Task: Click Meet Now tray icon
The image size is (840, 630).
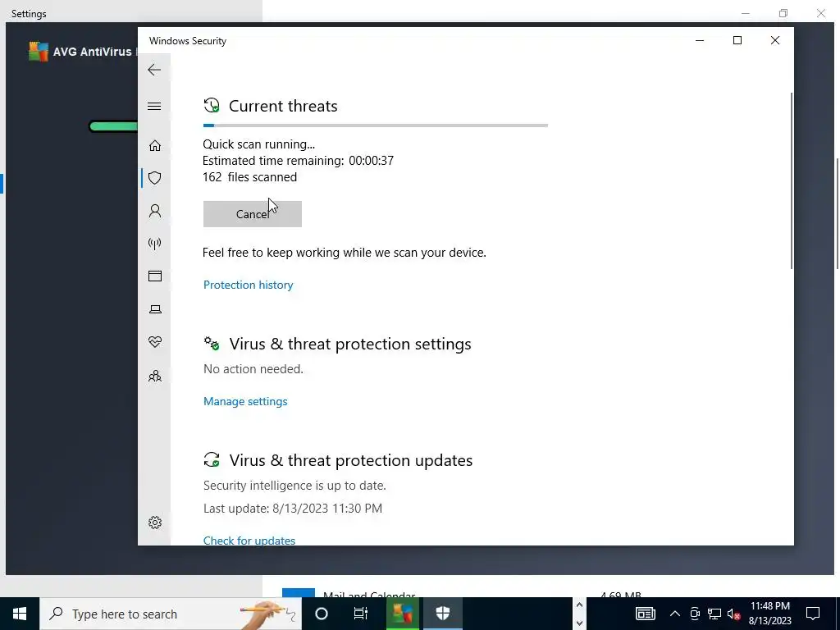Action: click(695, 614)
